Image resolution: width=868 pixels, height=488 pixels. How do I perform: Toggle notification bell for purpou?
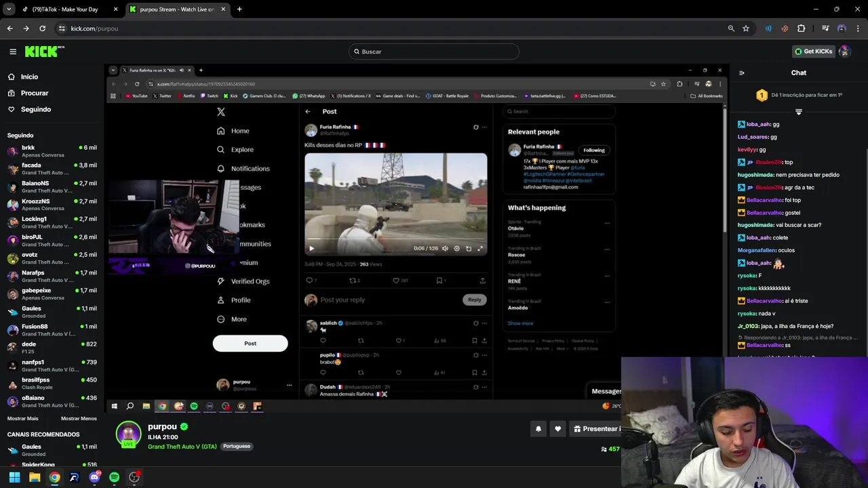click(538, 429)
